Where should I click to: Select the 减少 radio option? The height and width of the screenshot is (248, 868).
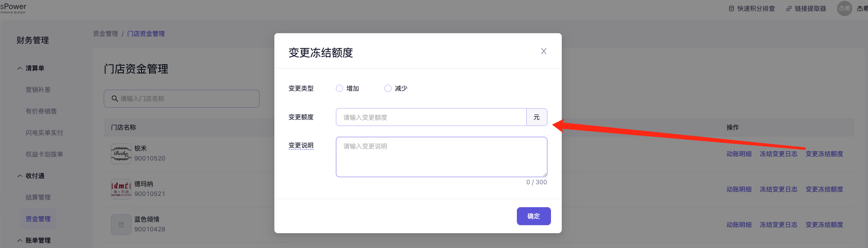tap(388, 88)
